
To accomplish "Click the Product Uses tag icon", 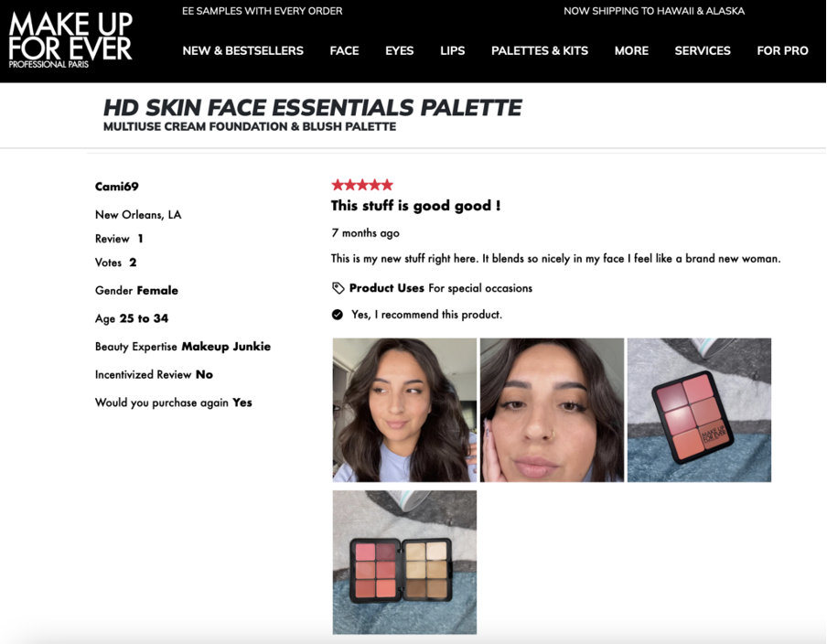I will [338, 288].
